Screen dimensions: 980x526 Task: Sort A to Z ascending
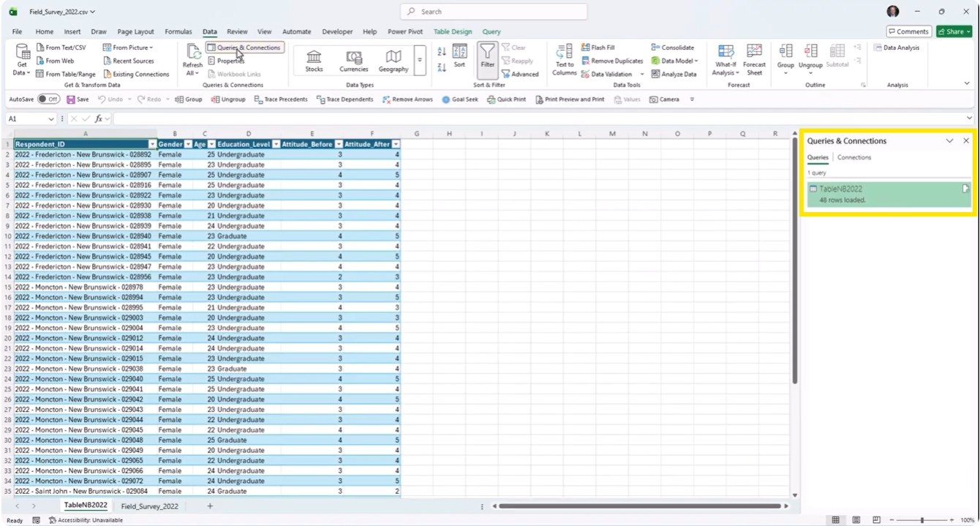pos(442,52)
